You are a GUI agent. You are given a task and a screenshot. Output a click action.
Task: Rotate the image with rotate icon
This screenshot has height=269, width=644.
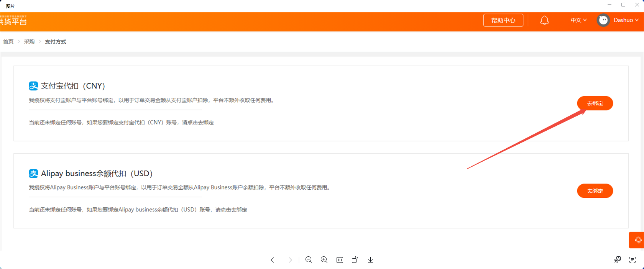pyautogui.click(x=355, y=259)
